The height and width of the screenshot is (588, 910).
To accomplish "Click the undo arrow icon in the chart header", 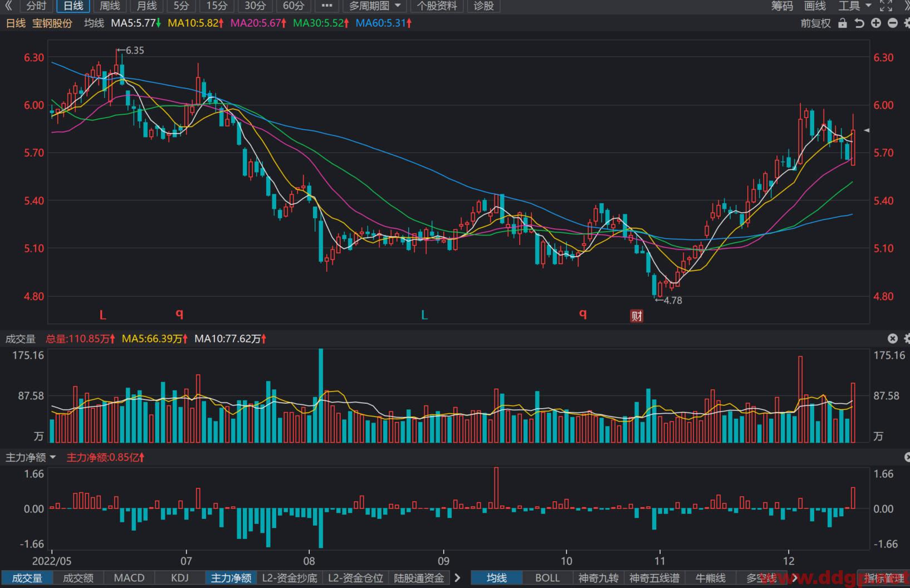I will [859, 23].
